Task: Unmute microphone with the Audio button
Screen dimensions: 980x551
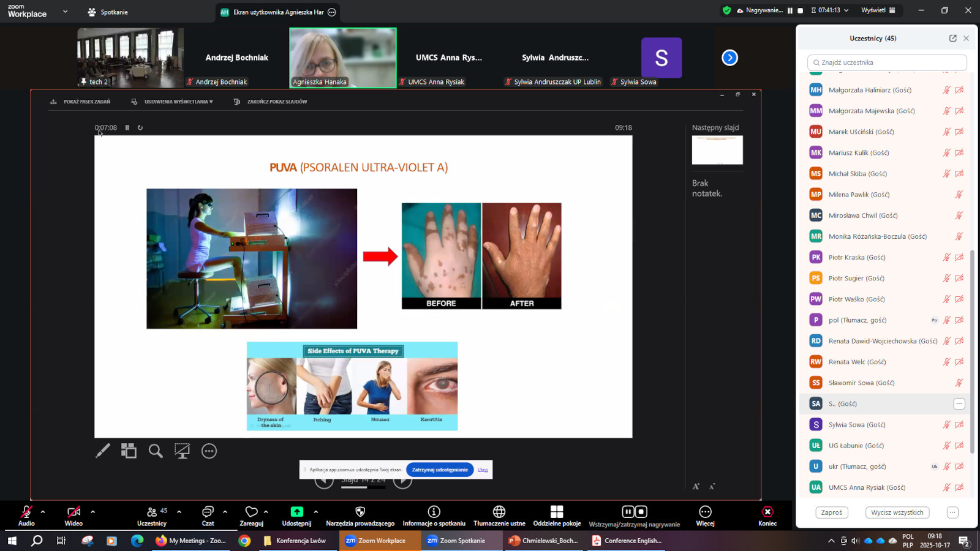Action: [x=26, y=515]
